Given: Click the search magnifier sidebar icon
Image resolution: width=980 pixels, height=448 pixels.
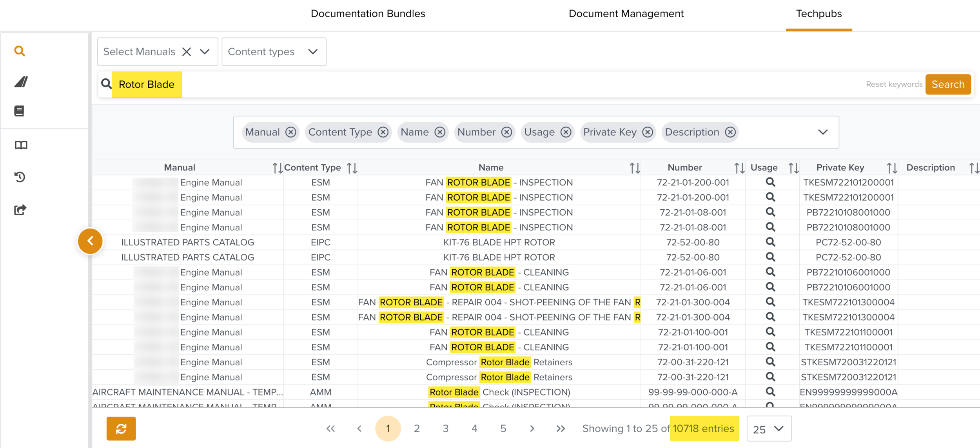Looking at the screenshot, I should pyautogui.click(x=20, y=51).
